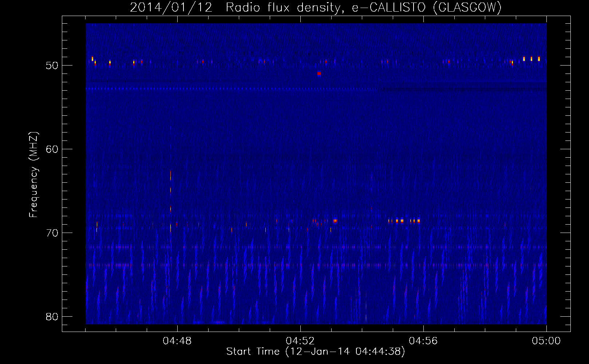Click the "Frequency (MHZ)" axis label

33,175
